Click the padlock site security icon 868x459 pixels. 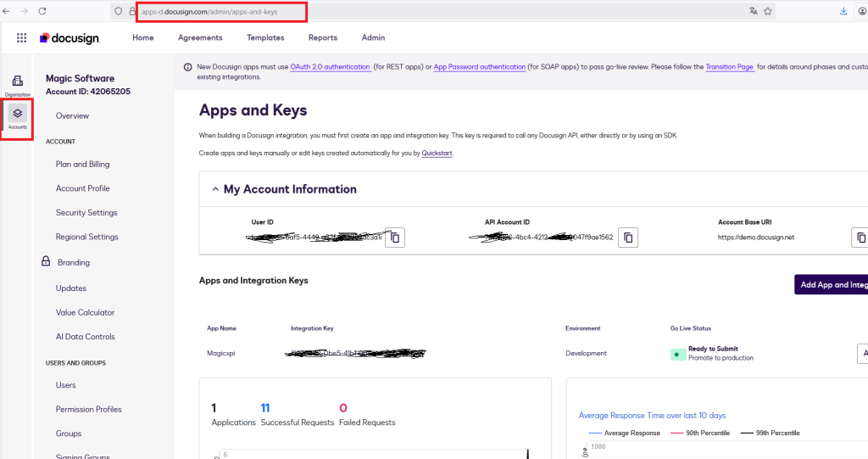point(132,11)
